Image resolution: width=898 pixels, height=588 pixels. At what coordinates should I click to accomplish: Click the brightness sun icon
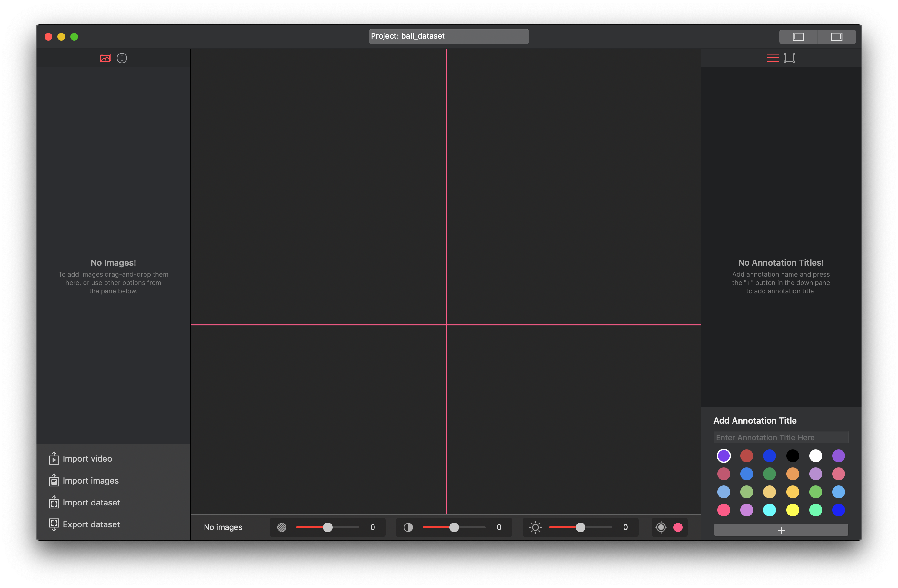click(x=535, y=527)
